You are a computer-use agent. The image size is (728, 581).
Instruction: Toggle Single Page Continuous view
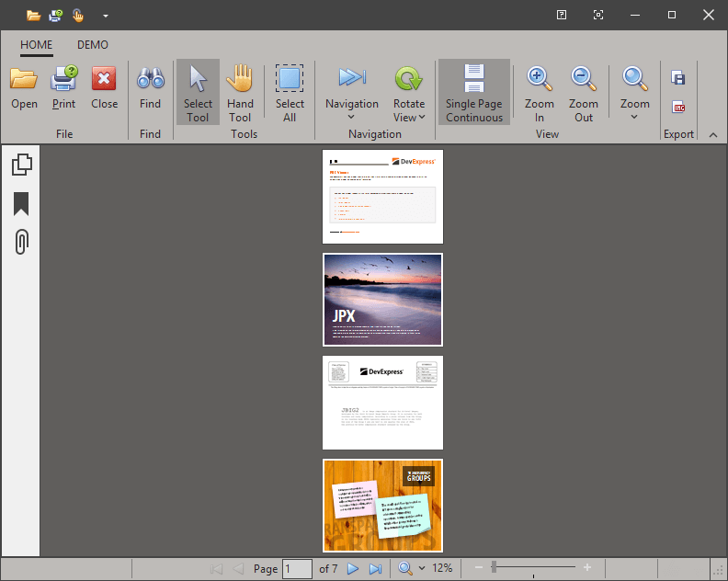pos(473,91)
